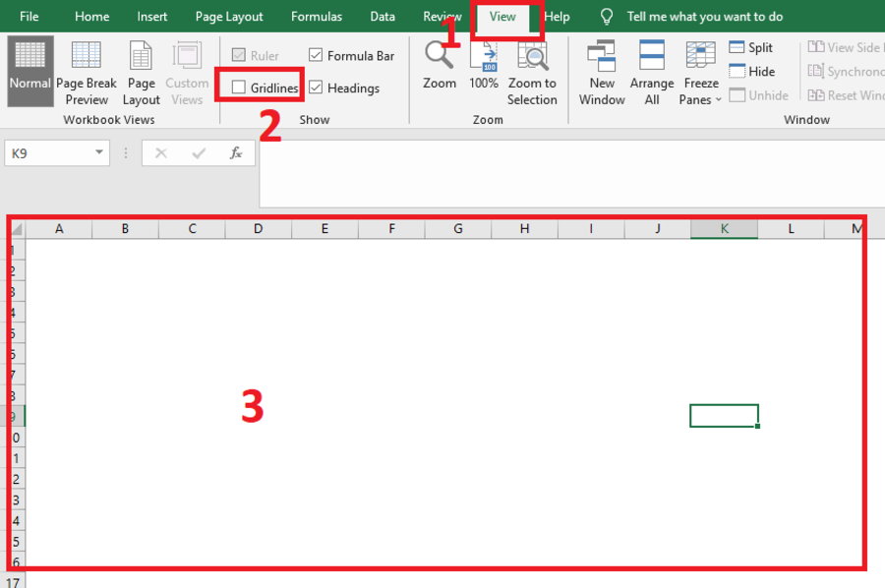Screen dimensions: 885x588
Task: Select column A header
Action: 59,228
